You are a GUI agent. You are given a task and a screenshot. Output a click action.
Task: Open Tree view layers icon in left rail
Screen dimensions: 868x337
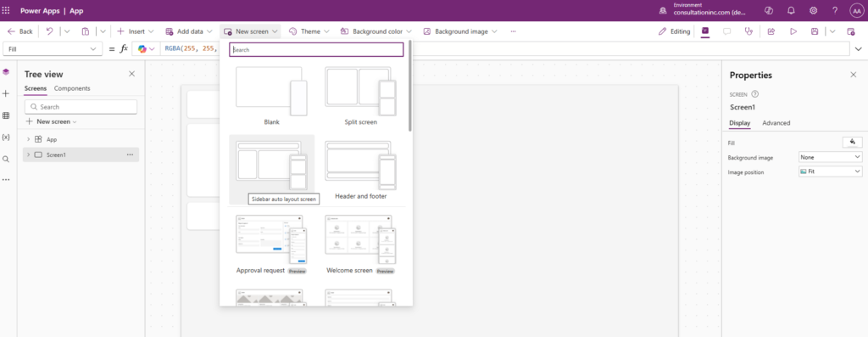pyautogui.click(x=6, y=72)
